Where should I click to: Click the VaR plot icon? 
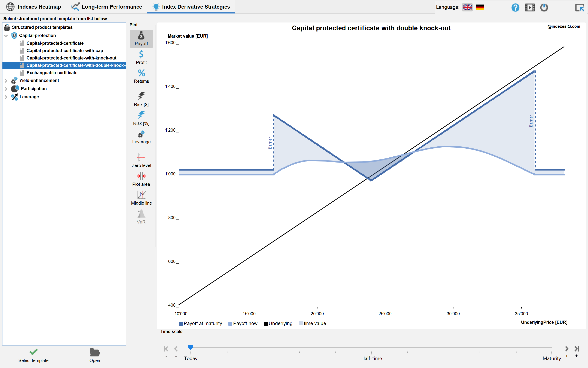click(x=141, y=217)
